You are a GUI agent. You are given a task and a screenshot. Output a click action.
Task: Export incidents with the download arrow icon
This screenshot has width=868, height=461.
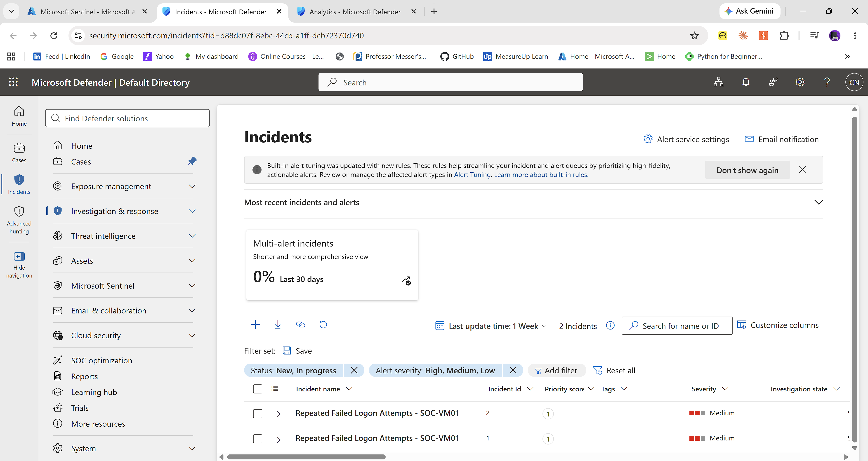278,325
